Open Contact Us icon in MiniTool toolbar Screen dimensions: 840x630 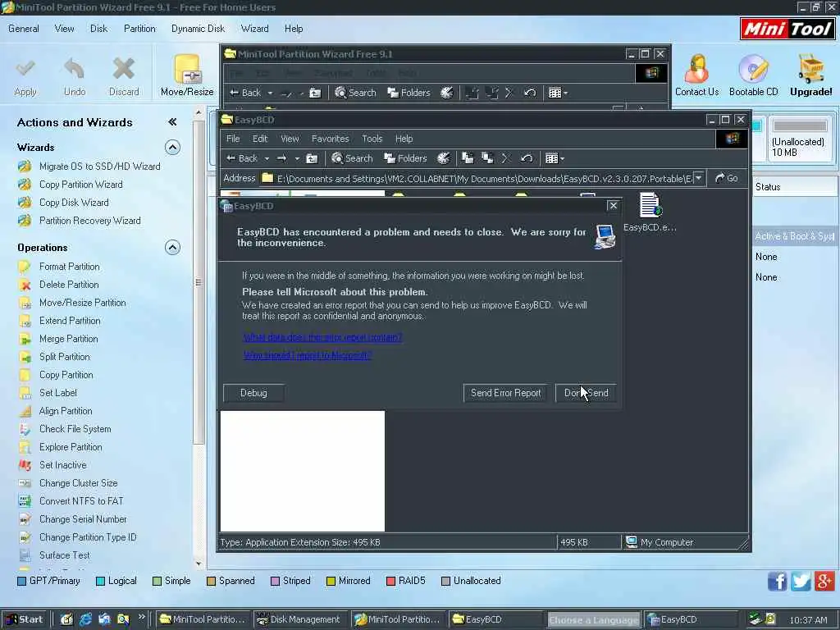tap(697, 69)
